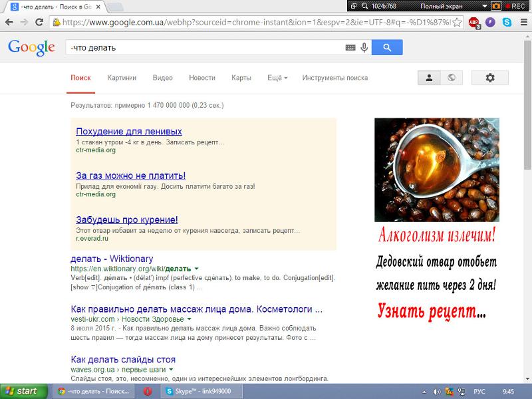Switch to the Skype taskbar window

pos(201,391)
